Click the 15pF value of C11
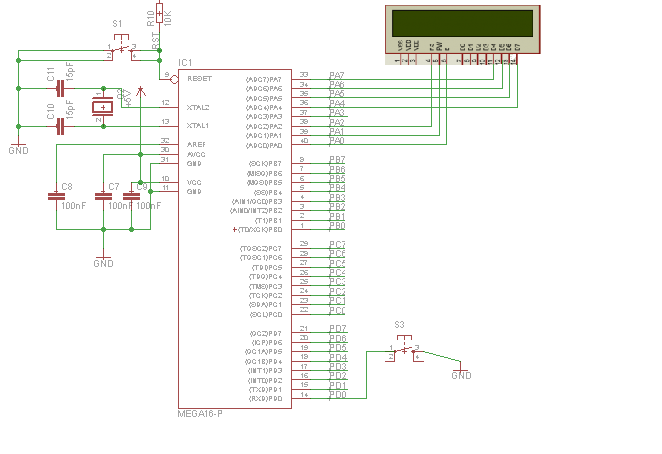 (x=70, y=71)
